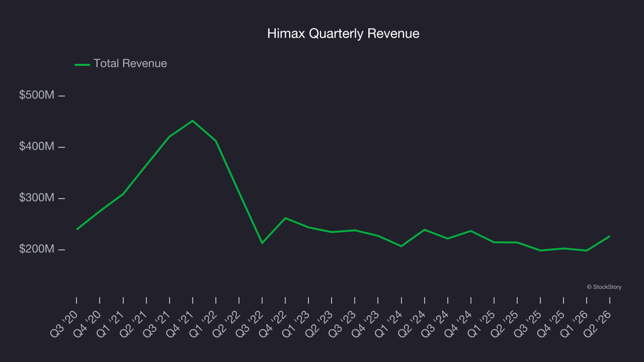Click the Q3 '21 x-axis label

pyautogui.click(x=157, y=323)
